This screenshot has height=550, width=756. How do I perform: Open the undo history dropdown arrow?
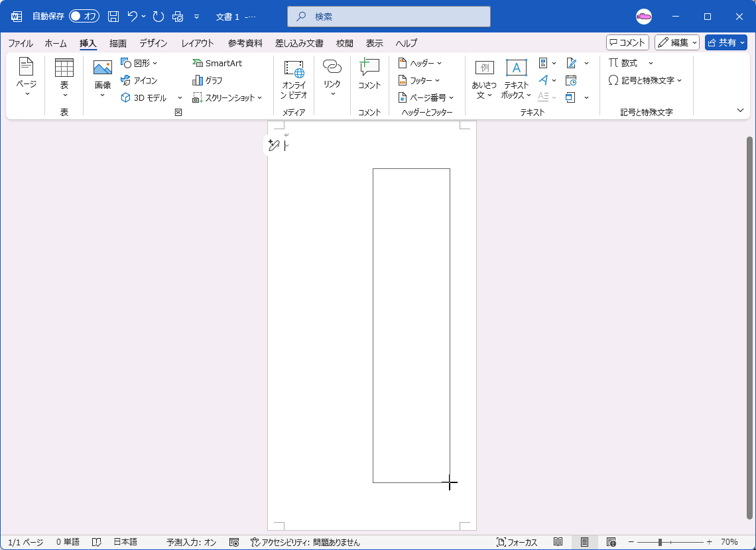[x=144, y=17]
